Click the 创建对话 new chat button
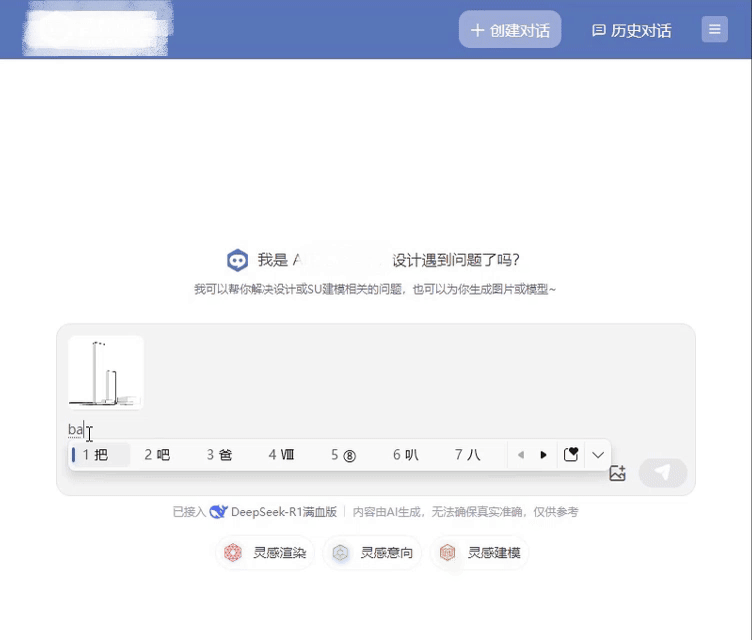Image resolution: width=752 pixels, height=640 pixels. 510,30
